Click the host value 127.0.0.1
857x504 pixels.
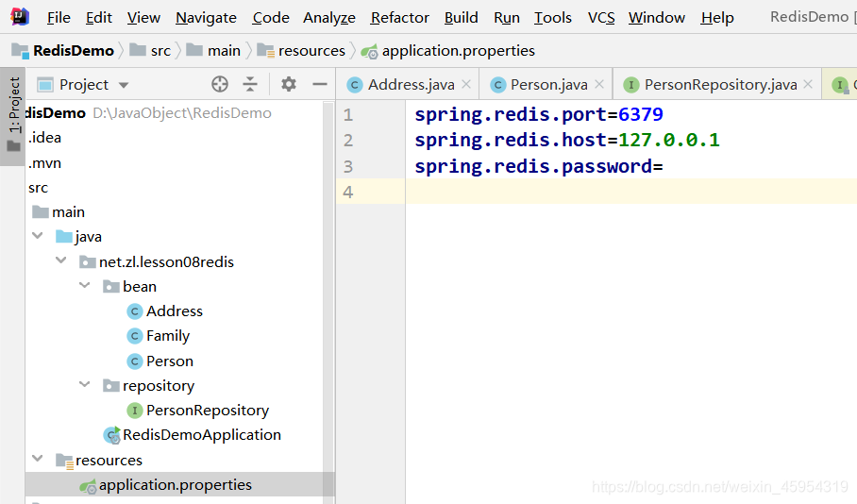(669, 141)
